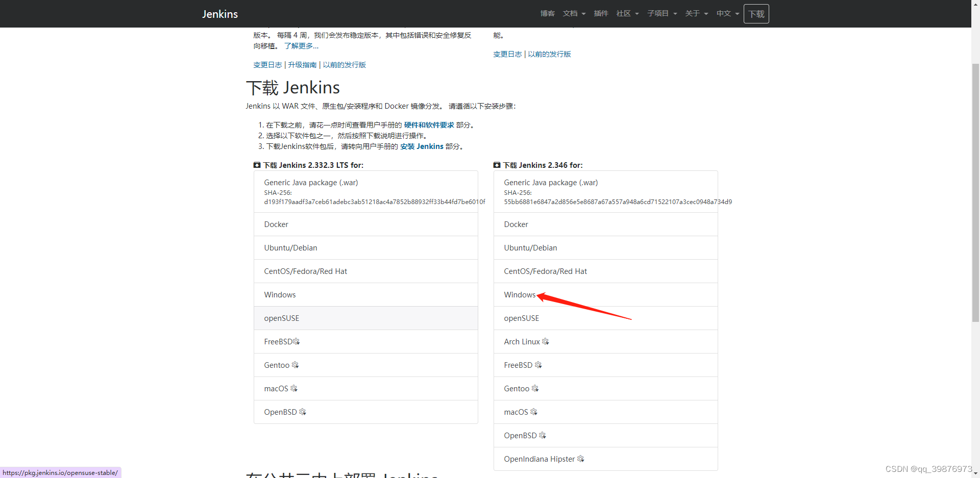
Task: Select FreeBSD under LTS 2.332.3
Action: 366,342
